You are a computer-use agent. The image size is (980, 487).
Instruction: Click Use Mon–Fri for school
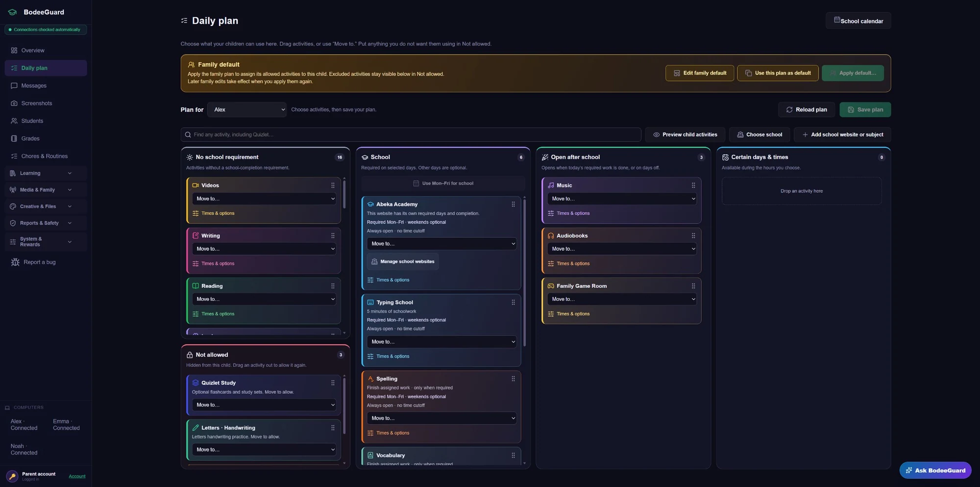(x=443, y=183)
